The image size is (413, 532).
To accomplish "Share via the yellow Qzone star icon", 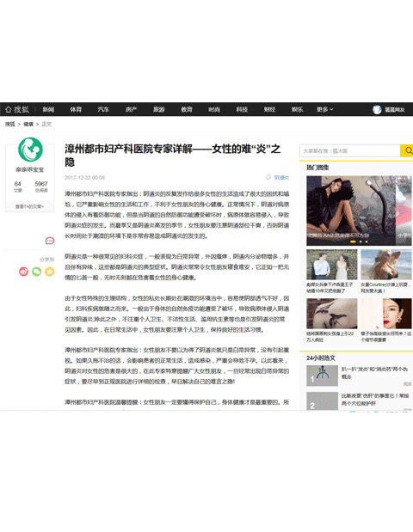I will click(x=50, y=272).
